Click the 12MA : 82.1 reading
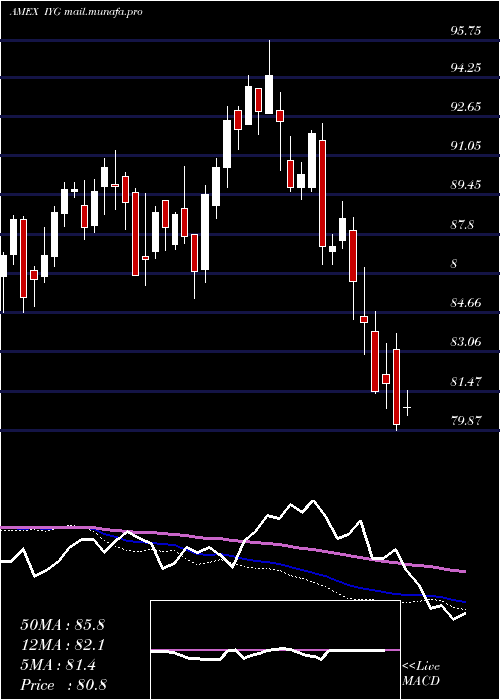500x700 pixels. coord(62,645)
